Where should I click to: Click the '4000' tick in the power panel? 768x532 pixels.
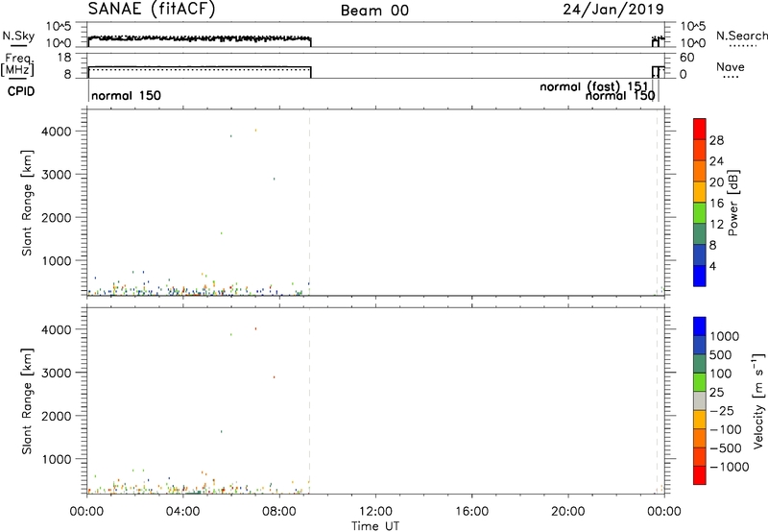56,132
